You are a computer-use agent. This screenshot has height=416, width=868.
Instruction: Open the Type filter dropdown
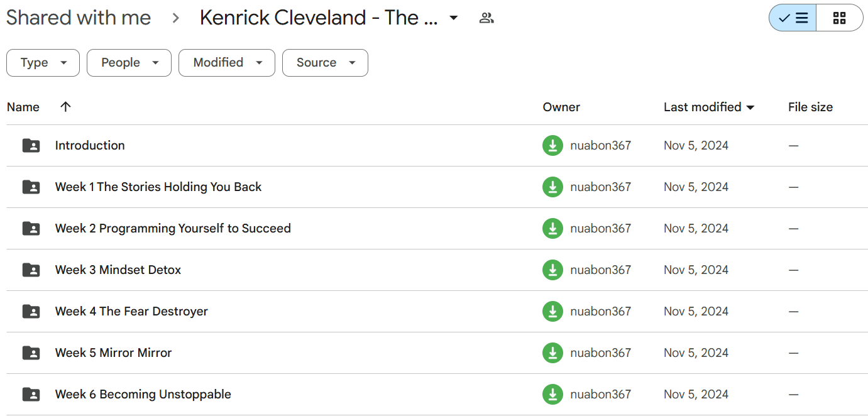coord(43,63)
